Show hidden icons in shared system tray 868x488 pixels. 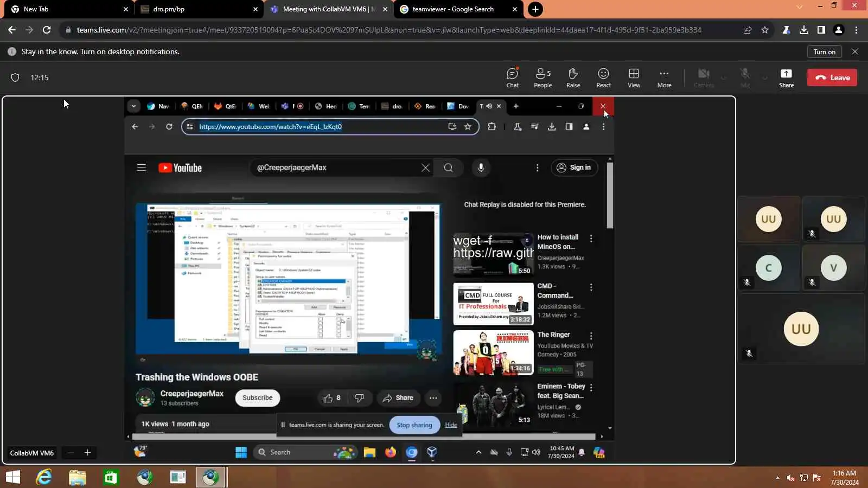478,452
